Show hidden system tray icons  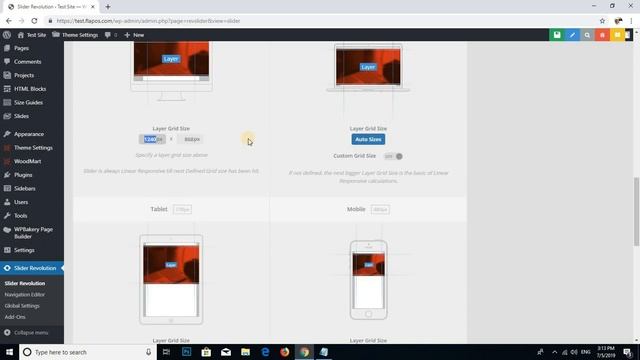(x=554, y=352)
